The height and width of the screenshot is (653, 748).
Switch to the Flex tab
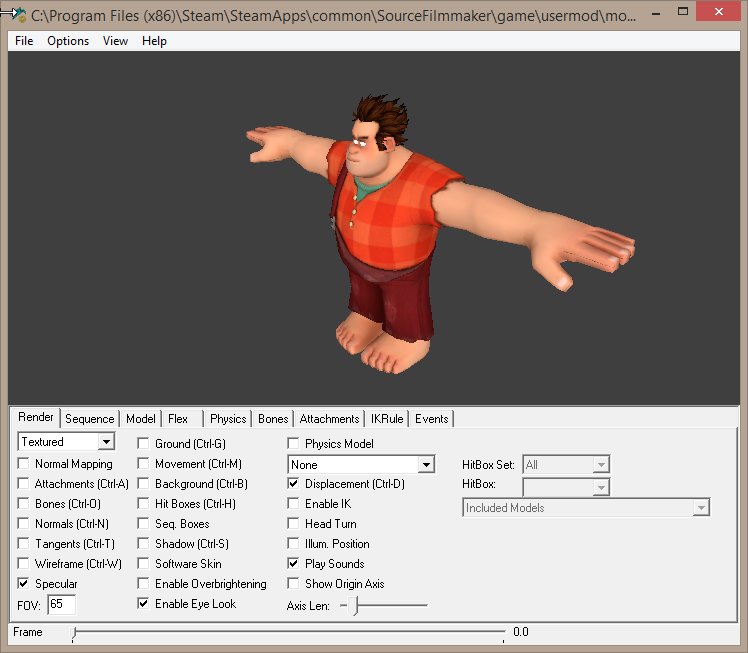pos(178,419)
